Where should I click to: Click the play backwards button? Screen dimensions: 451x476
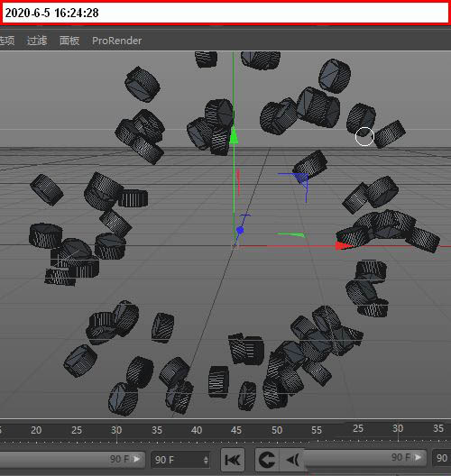tap(292, 460)
